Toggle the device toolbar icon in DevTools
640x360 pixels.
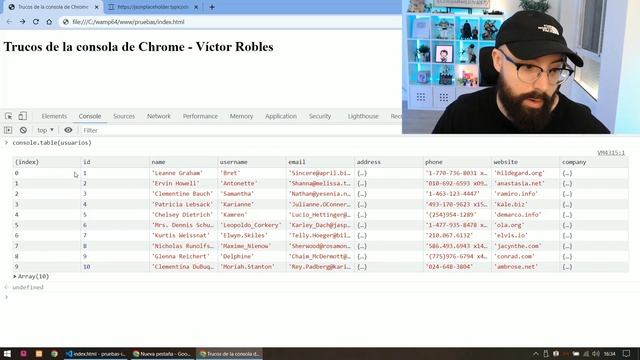point(22,116)
